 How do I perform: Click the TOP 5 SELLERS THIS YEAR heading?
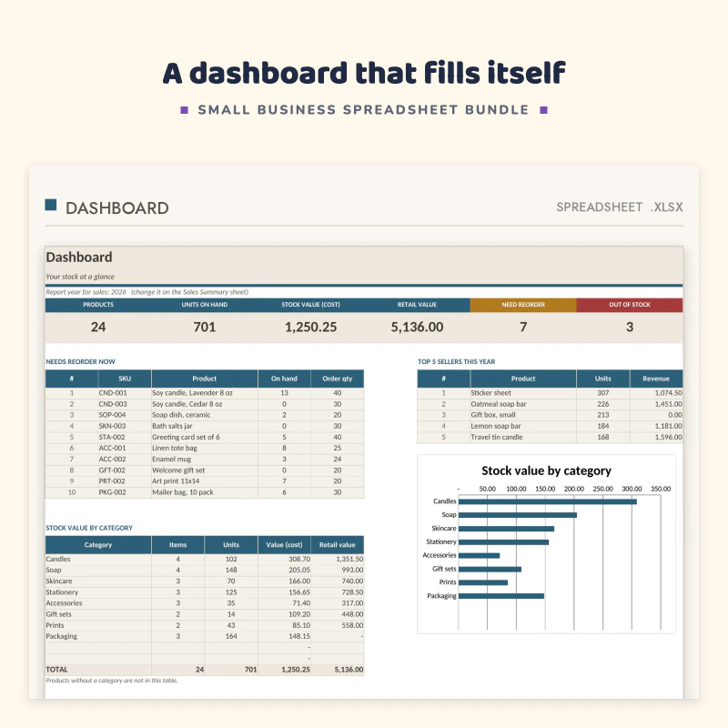457,361
